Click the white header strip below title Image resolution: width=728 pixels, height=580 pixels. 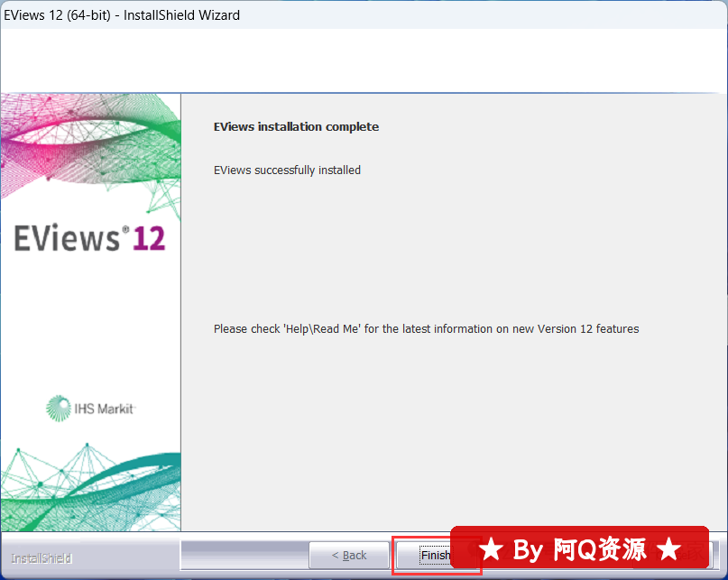[x=361, y=60]
